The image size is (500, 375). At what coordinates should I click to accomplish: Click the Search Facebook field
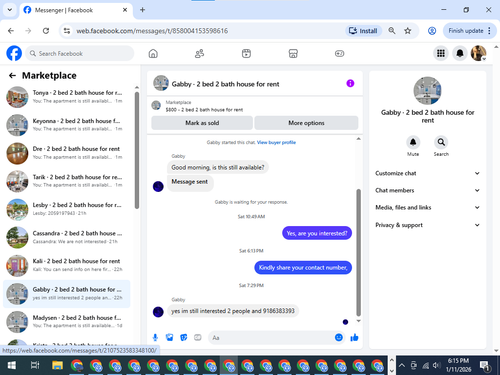pyautogui.click(x=79, y=53)
